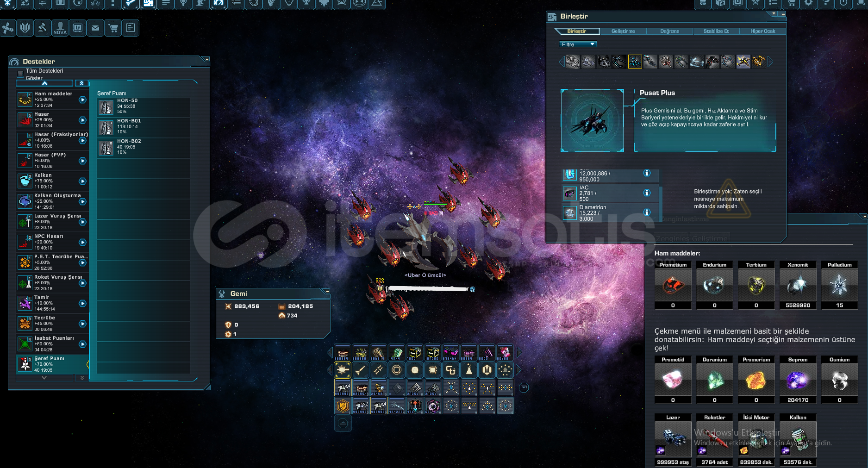This screenshot has height=468, width=868.
Task: Select the CPU chip category icon
Action: coord(433,370)
